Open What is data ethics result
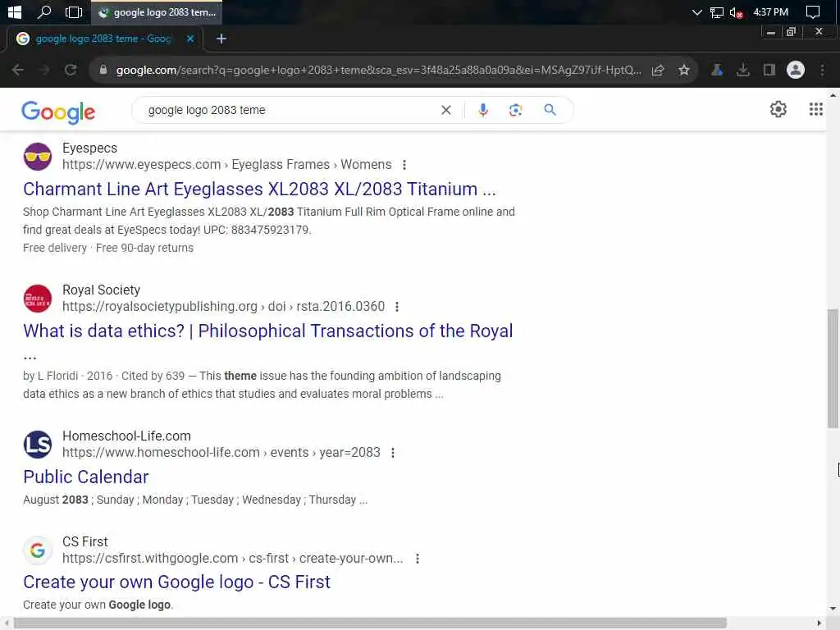Image resolution: width=840 pixels, height=630 pixels. click(268, 331)
